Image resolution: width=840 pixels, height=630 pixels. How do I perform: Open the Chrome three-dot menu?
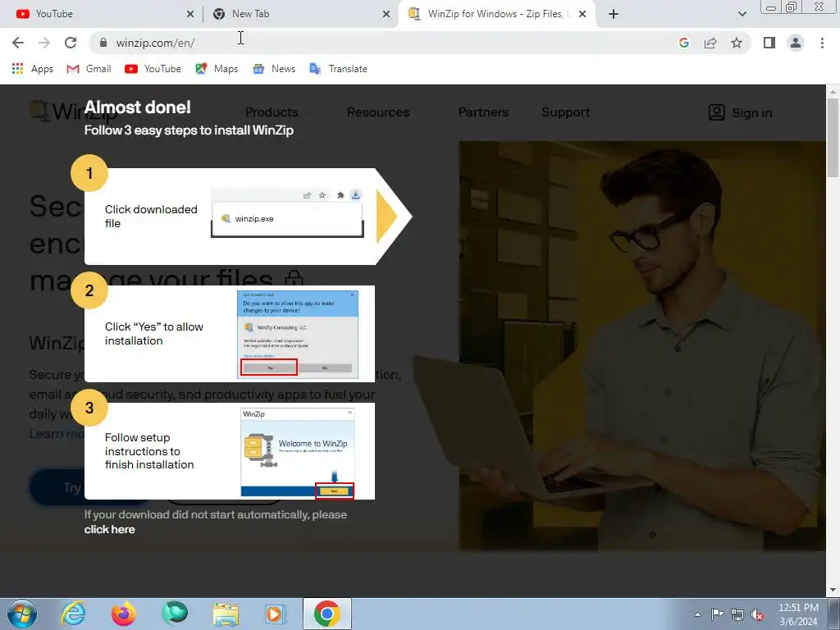pos(822,43)
